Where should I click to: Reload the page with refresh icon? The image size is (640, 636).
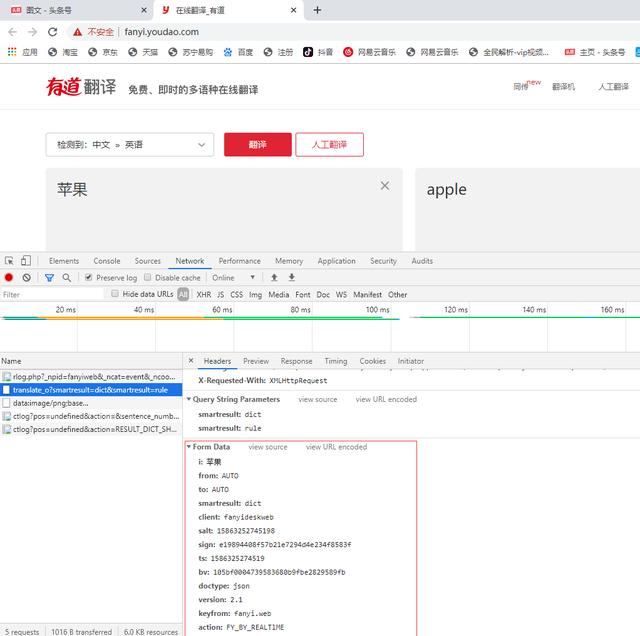click(53, 32)
